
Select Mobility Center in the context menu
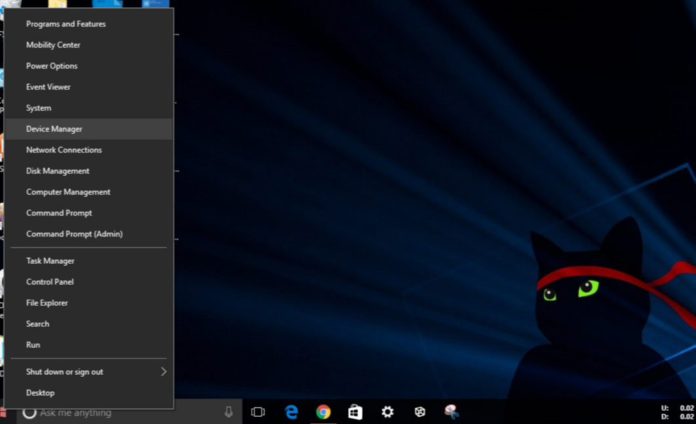[89, 45]
